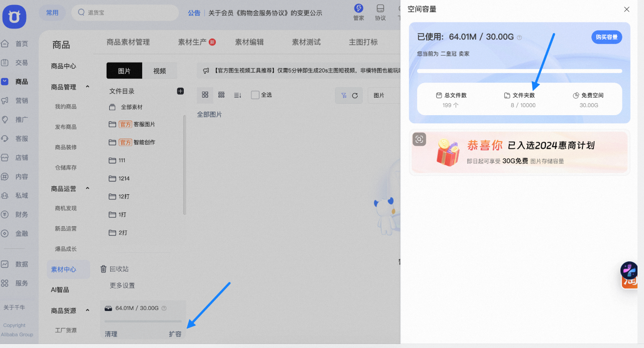Check the 全选 select-all checkbox
This screenshot has width=644, height=348.
coord(255,95)
